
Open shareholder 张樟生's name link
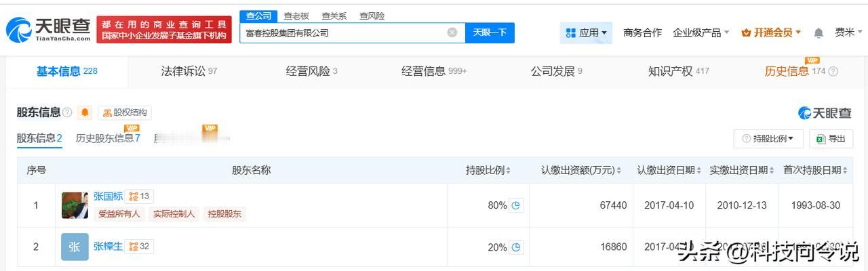click(108, 246)
